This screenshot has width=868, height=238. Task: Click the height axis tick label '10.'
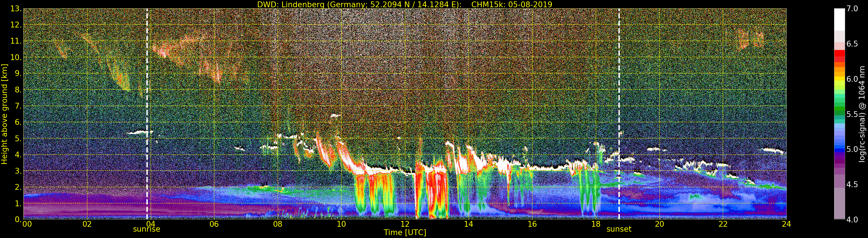coord(16,57)
